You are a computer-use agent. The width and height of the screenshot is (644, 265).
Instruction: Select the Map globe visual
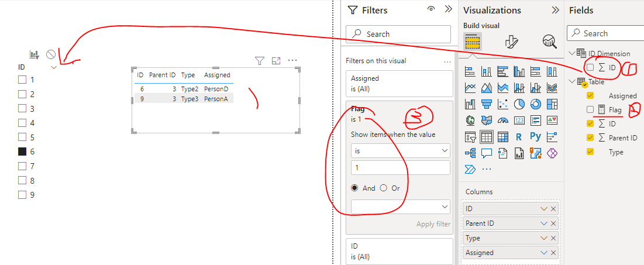(470, 121)
